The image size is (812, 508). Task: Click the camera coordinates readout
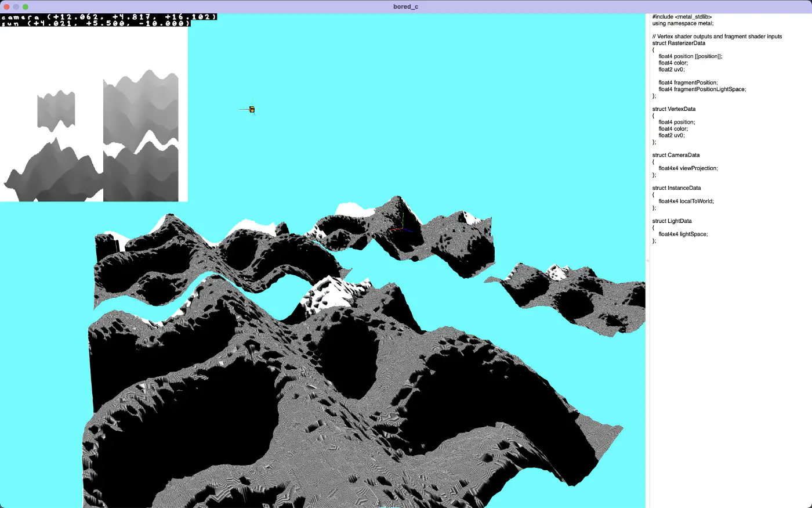(109, 17)
